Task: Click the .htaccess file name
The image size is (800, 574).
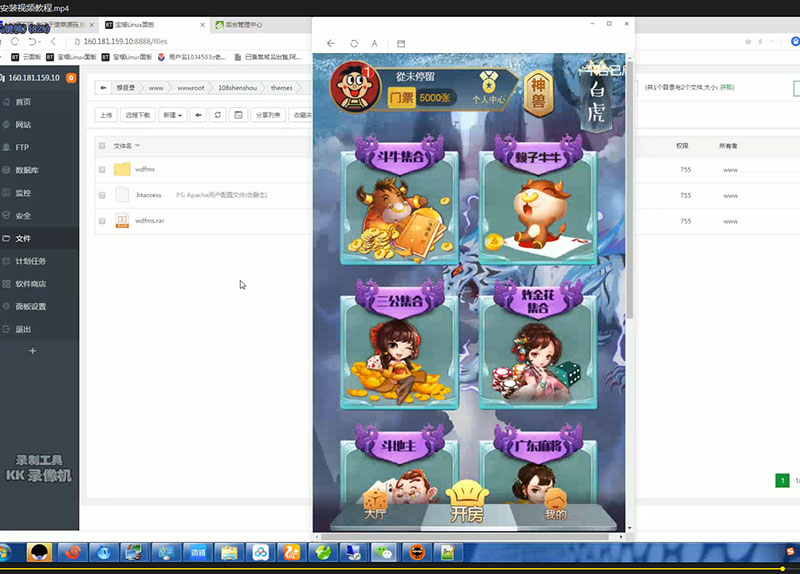Action: pyautogui.click(x=148, y=195)
